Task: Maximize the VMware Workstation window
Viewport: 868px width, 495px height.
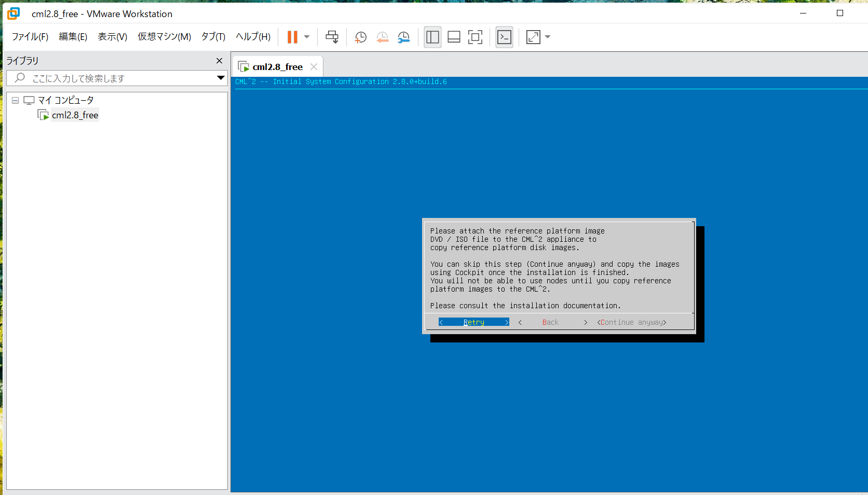Action: [840, 13]
